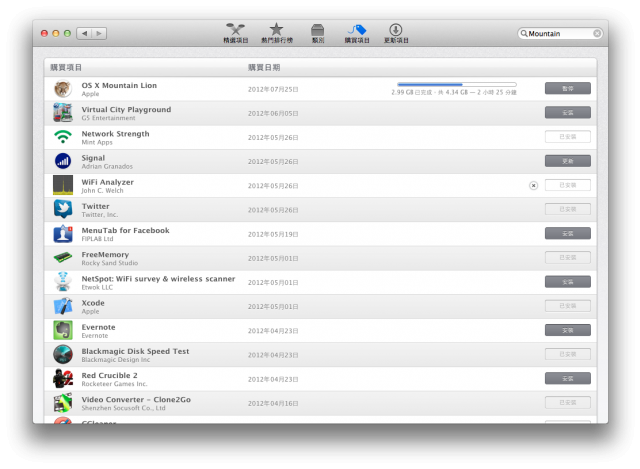Screen dimensions: 640x469
Task: Click the FIPLAB Ltd developer name
Action: [97, 239]
